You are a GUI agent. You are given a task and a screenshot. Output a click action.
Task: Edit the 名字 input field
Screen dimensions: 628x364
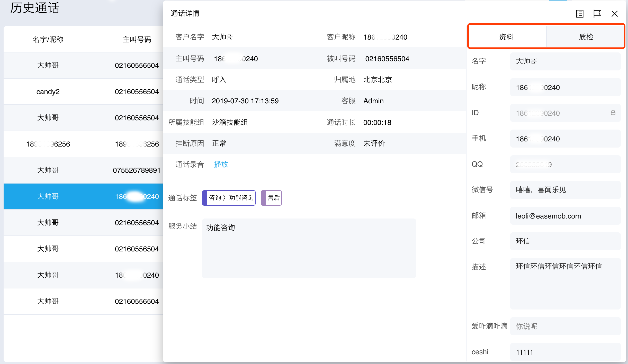[565, 61]
